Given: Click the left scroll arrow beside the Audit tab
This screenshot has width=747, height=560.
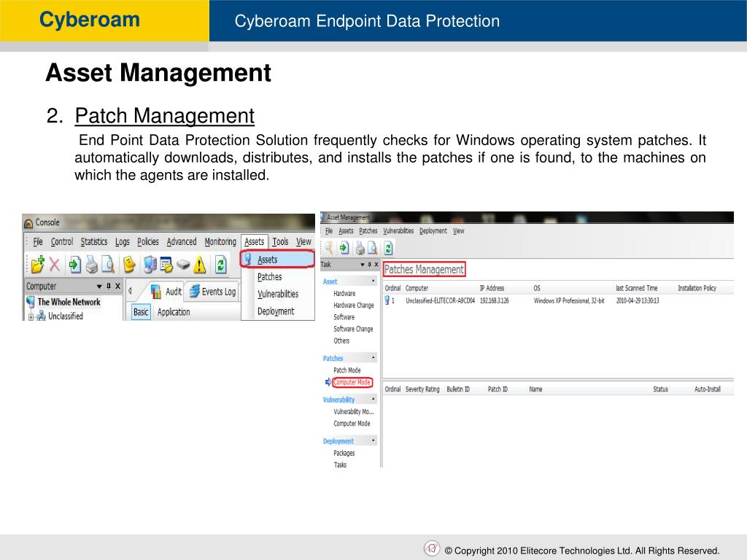Looking at the screenshot, I should click(130, 291).
